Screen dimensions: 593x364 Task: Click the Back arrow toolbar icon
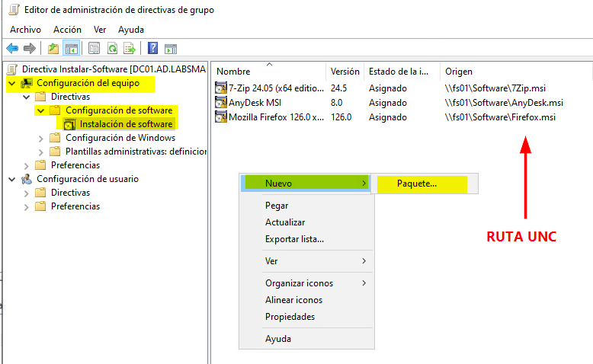(x=12, y=49)
